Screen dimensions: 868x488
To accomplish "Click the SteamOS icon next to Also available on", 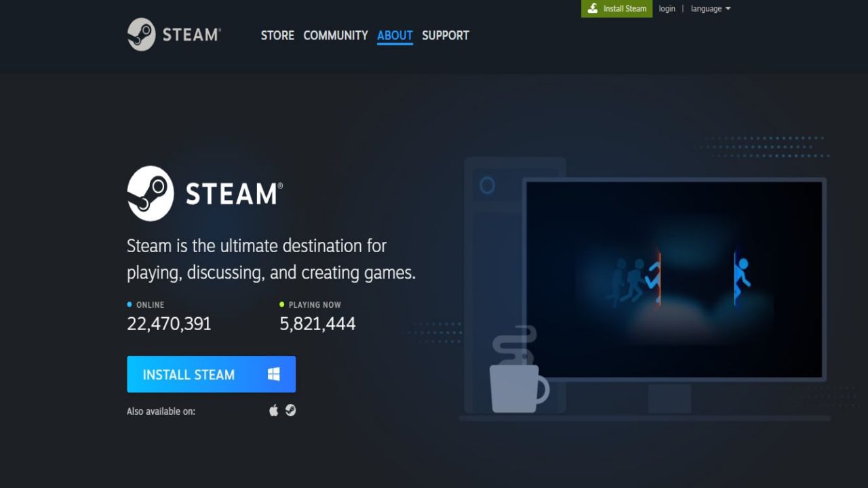I will (291, 410).
